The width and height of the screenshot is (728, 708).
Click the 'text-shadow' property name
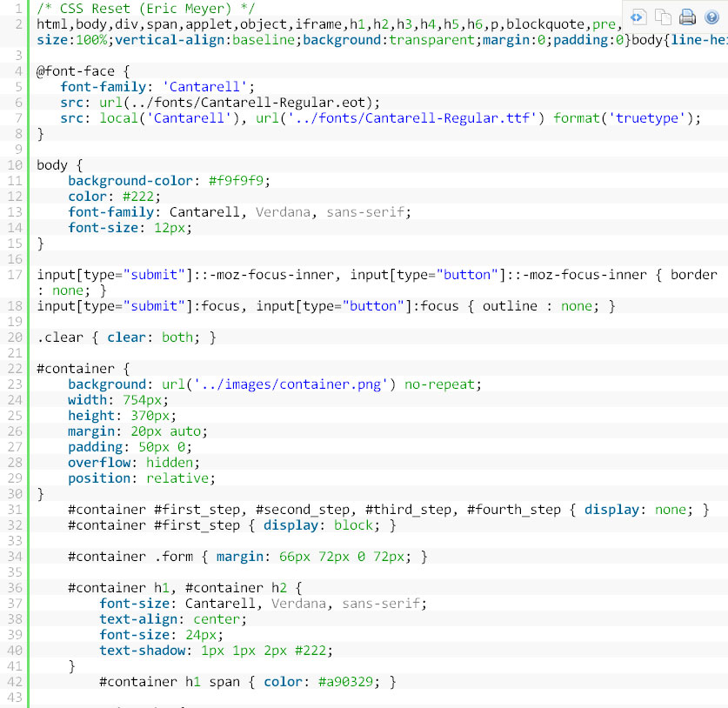(143, 651)
